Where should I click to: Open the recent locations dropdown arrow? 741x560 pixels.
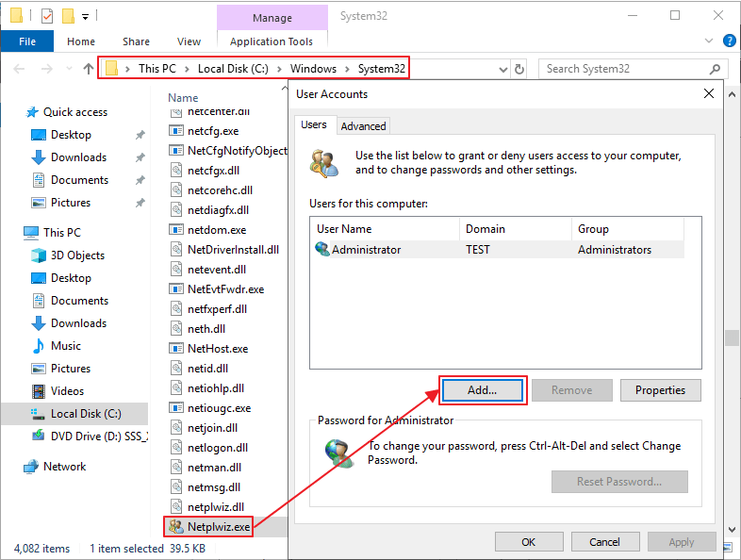pyautogui.click(x=69, y=69)
